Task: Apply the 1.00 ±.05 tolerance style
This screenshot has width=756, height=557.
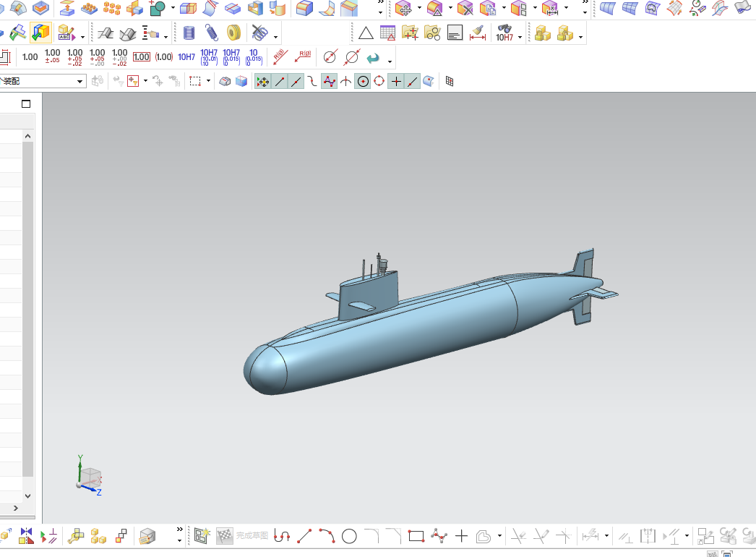Action: (52, 56)
